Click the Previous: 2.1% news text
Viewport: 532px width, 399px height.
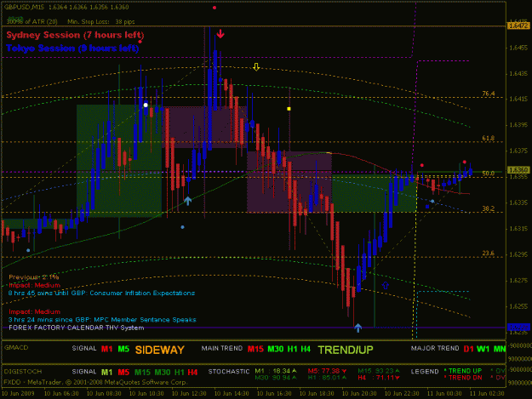34,277
